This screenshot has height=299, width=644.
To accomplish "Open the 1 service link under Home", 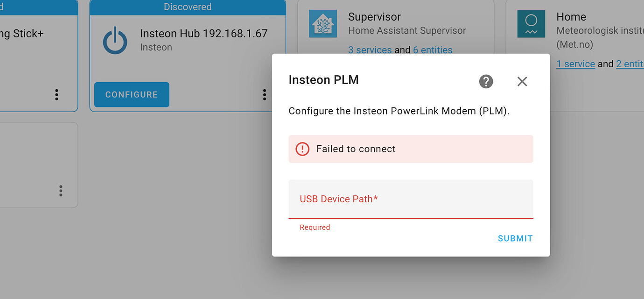I will pyautogui.click(x=575, y=64).
